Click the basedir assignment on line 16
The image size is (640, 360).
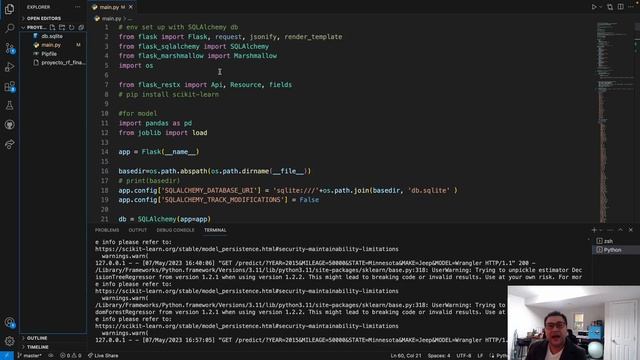point(215,171)
